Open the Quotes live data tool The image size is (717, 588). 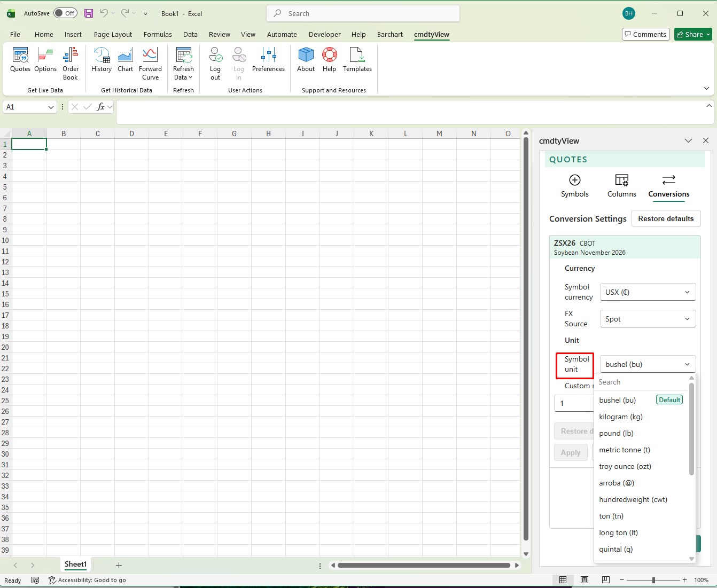(20, 60)
